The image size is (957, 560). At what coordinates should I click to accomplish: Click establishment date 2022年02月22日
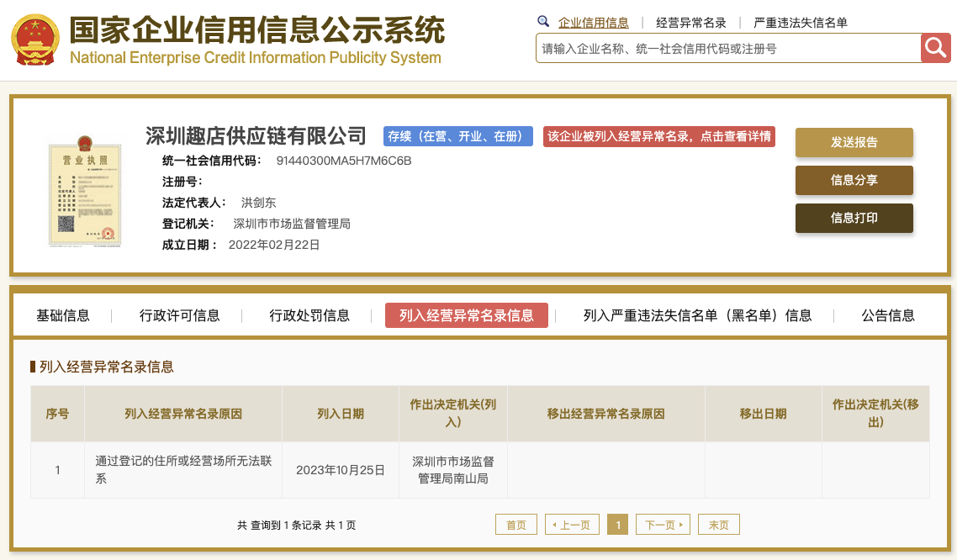pos(274,245)
